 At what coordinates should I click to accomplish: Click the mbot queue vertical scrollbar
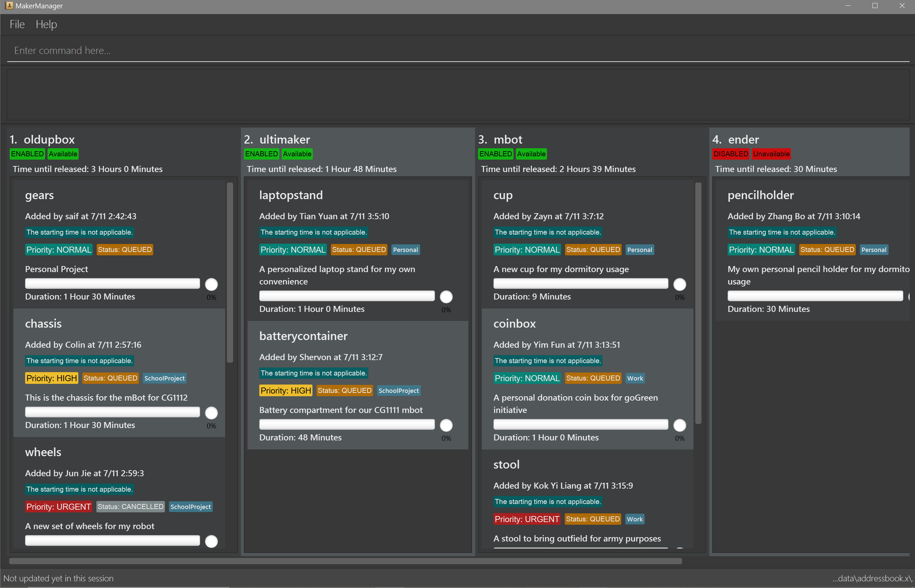click(x=698, y=303)
